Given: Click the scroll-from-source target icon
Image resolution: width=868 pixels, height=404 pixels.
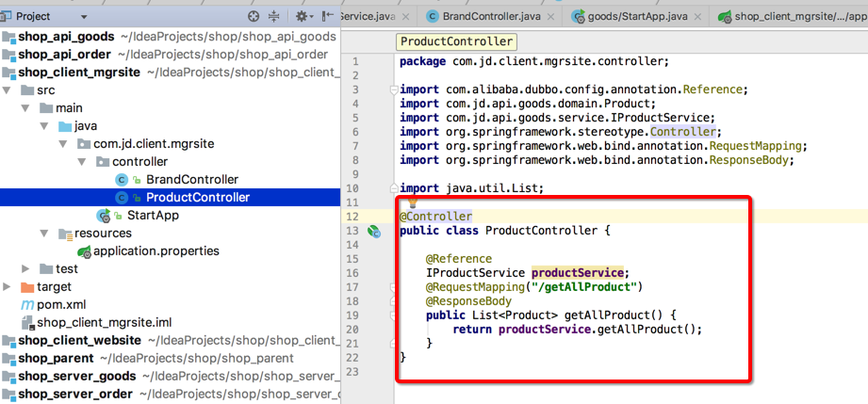Looking at the screenshot, I should pyautogui.click(x=254, y=17).
